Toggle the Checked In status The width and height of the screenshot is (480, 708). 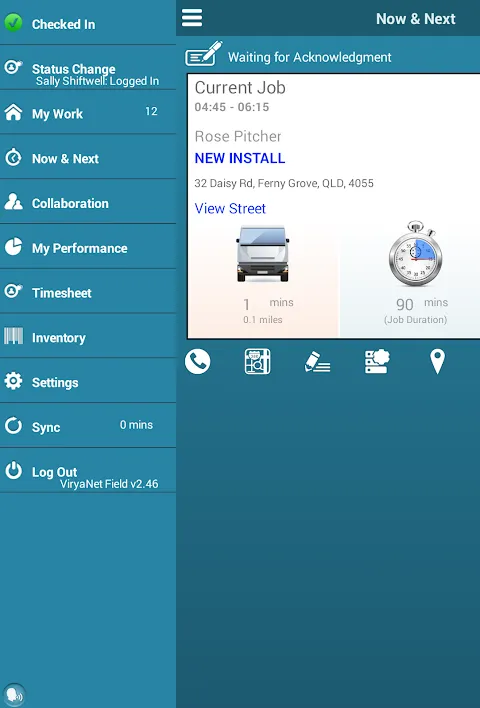click(88, 23)
